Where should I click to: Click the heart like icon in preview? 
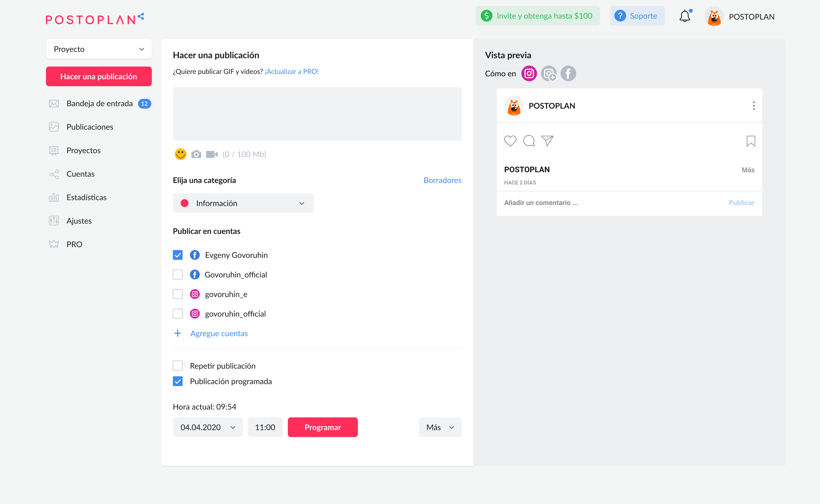pos(510,141)
